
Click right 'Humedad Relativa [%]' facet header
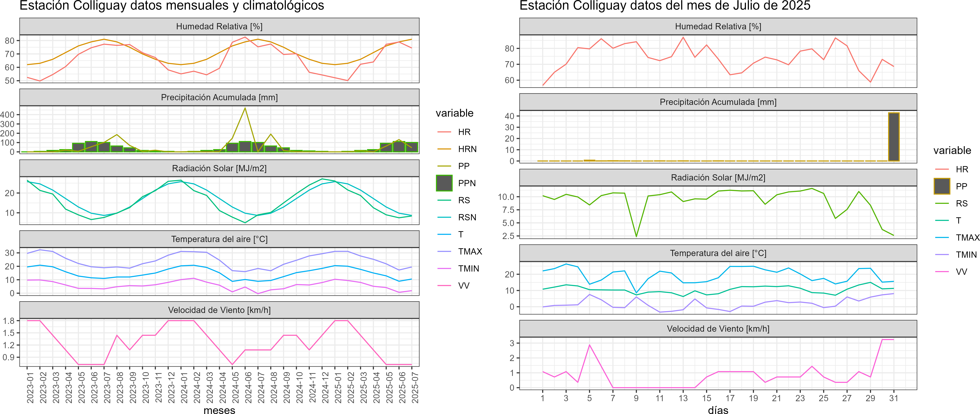pyautogui.click(x=718, y=26)
